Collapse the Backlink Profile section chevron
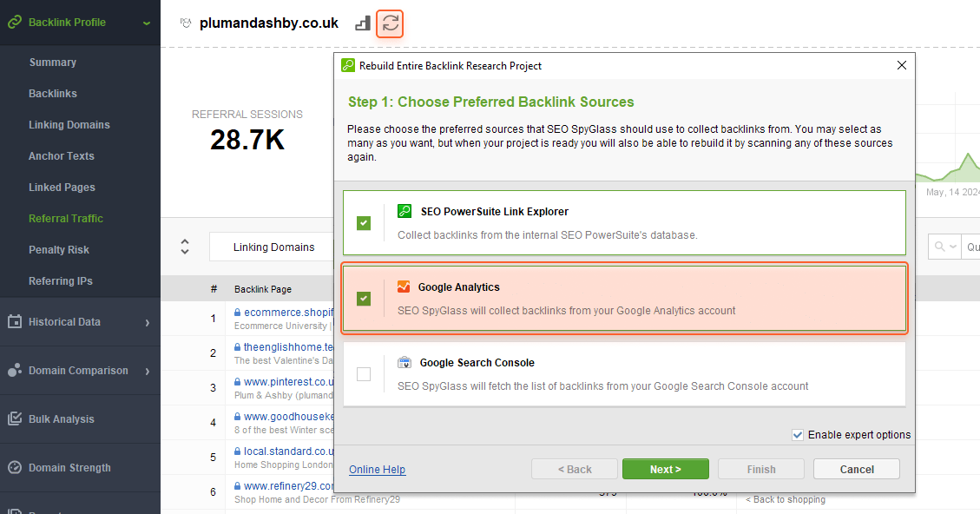The image size is (980, 514). (146, 23)
